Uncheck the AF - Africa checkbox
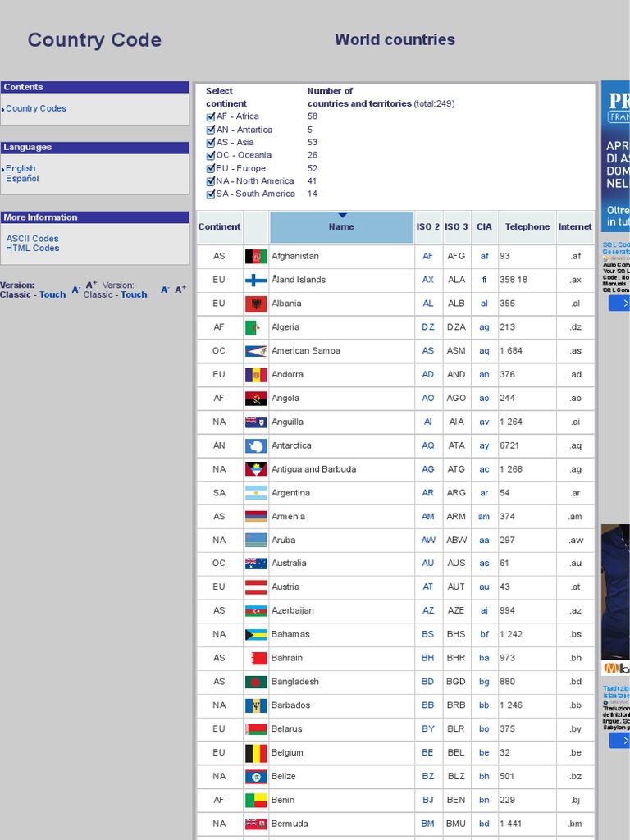The height and width of the screenshot is (840, 630). [211, 116]
